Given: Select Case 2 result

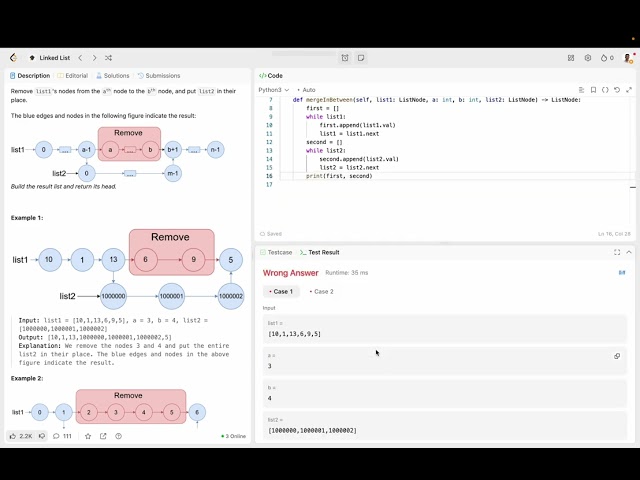Looking at the screenshot, I should click(x=321, y=291).
